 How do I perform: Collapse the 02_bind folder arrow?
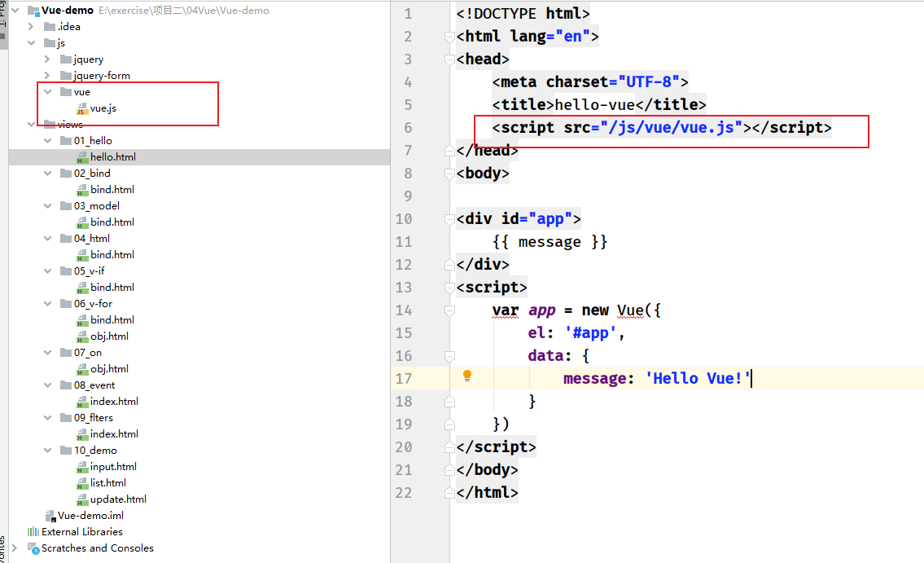[x=48, y=174]
